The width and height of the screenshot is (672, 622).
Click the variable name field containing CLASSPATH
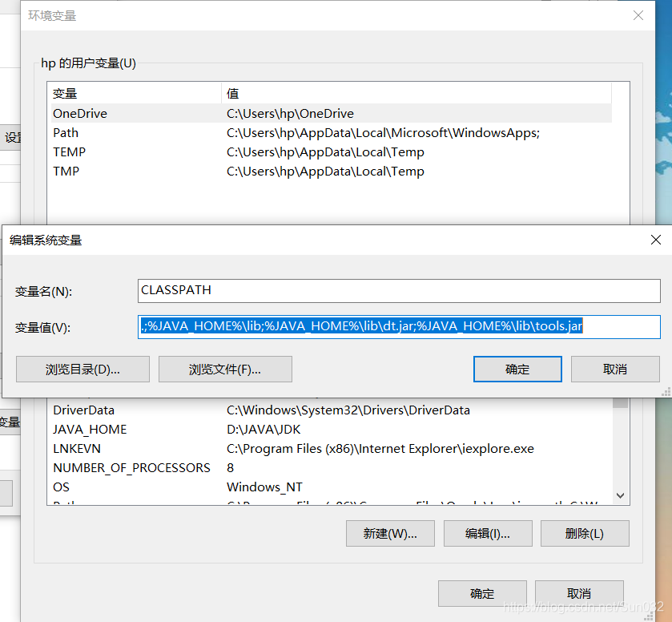(x=399, y=291)
